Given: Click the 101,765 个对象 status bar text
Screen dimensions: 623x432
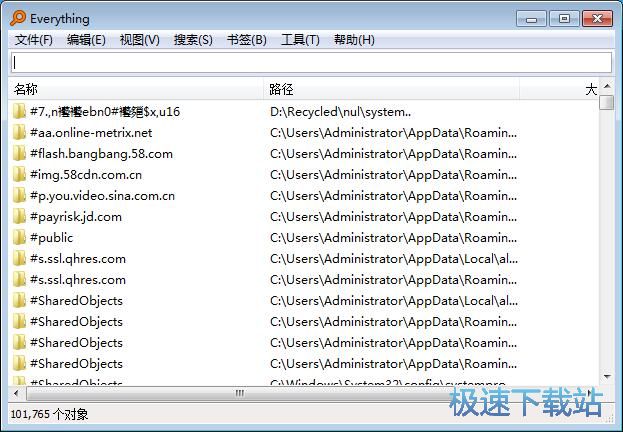Looking at the screenshot, I should pos(49,415).
